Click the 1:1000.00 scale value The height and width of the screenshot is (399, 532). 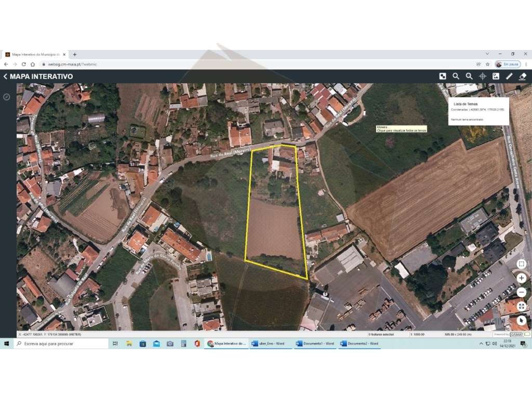417,334
